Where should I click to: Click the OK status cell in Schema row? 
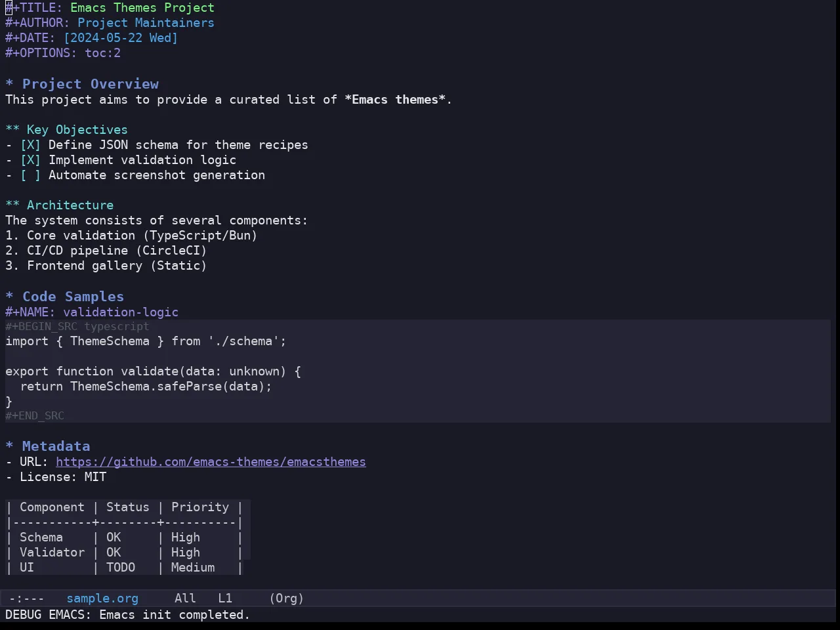pyautogui.click(x=114, y=537)
